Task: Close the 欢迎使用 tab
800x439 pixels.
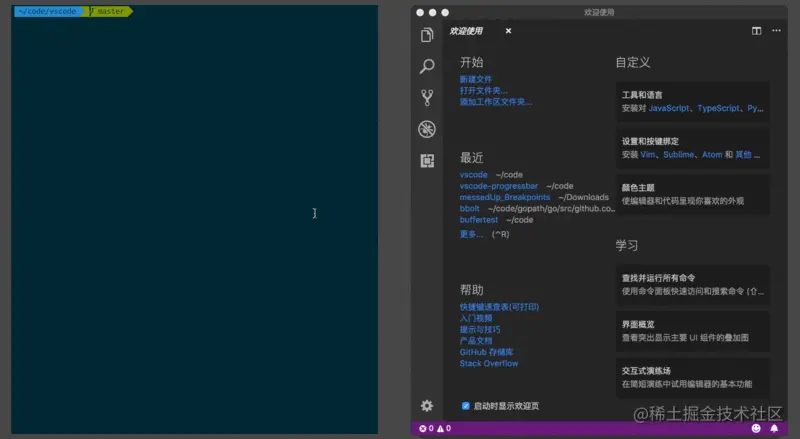Action: point(508,31)
